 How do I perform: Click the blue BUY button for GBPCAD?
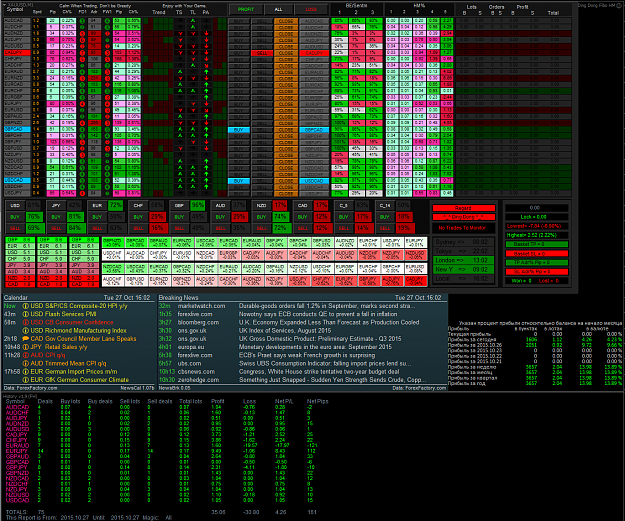coord(239,130)
